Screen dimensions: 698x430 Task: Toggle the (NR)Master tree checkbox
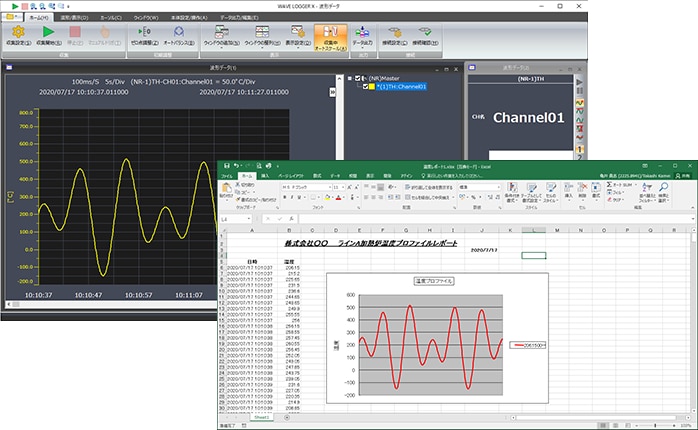click(x=359, y=77)
